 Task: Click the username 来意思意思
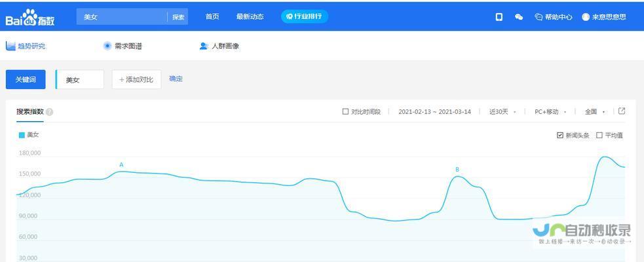coord(609,17)
